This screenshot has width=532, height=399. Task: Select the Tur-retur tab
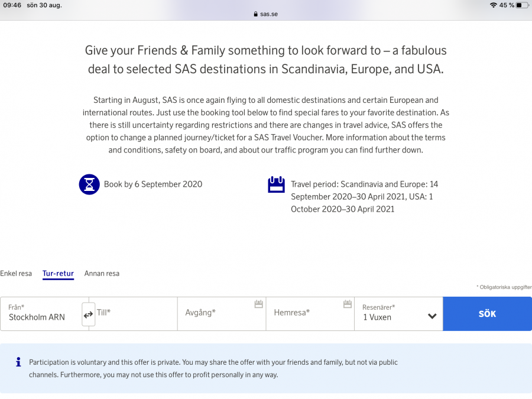pos(58,273)
